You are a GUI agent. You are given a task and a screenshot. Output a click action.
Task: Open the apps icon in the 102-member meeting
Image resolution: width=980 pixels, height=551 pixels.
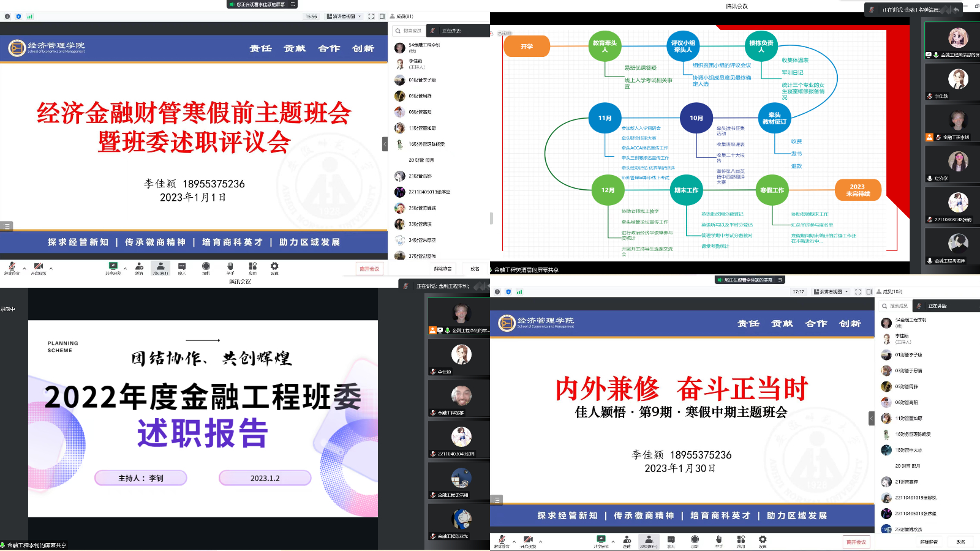pyautogui.click(x=741, y=541)
